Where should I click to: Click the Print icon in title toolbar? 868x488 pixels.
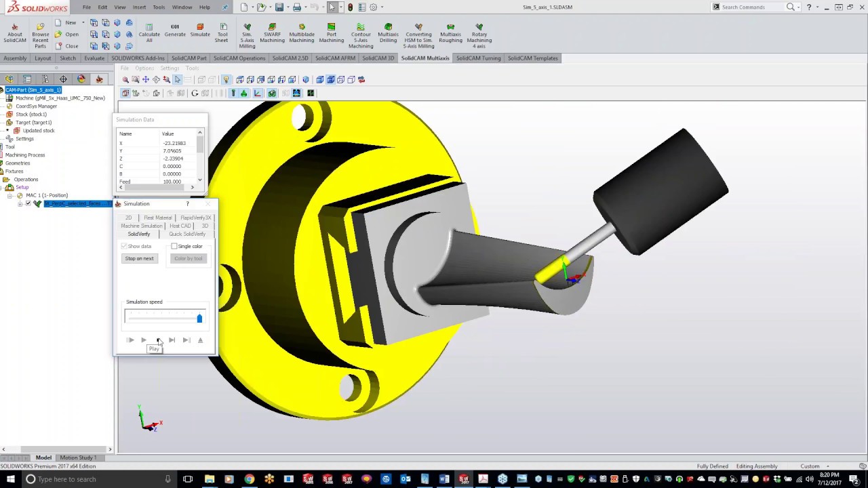pos(296,7)
